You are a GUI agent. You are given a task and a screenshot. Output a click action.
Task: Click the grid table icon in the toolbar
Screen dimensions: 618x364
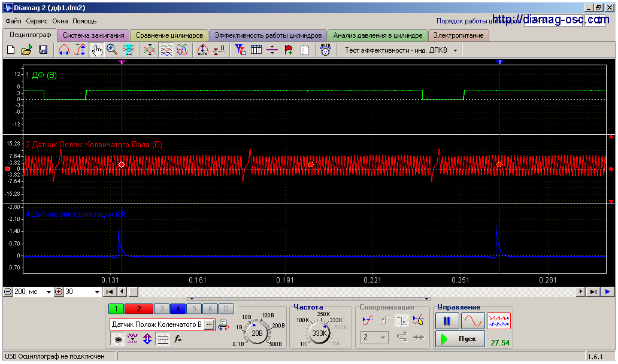(256, 50)
